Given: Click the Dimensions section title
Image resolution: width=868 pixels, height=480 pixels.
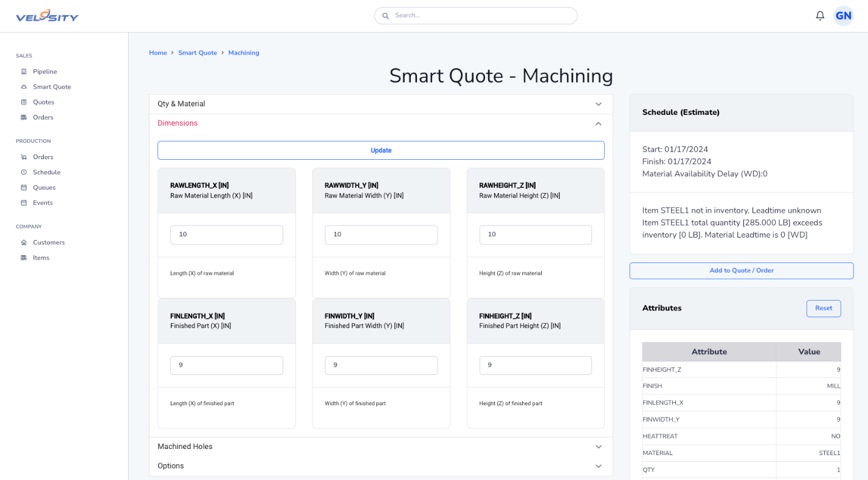Looking at the screenshot, I should [177, 123].
